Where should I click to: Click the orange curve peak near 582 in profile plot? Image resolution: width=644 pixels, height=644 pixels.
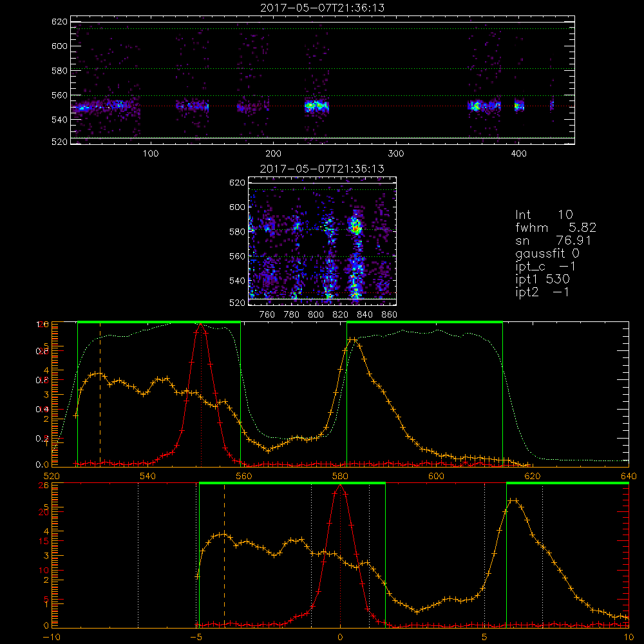tap(353, 340)
